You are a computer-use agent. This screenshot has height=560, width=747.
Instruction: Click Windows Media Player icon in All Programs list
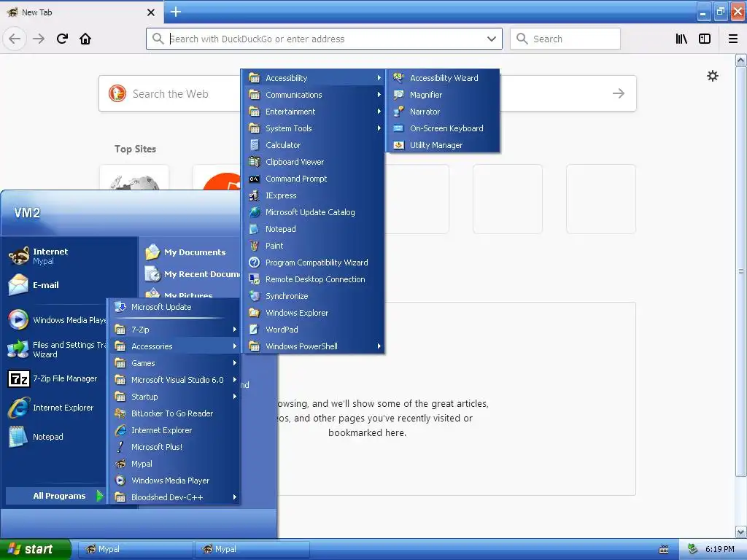click(x=120, y=481)
